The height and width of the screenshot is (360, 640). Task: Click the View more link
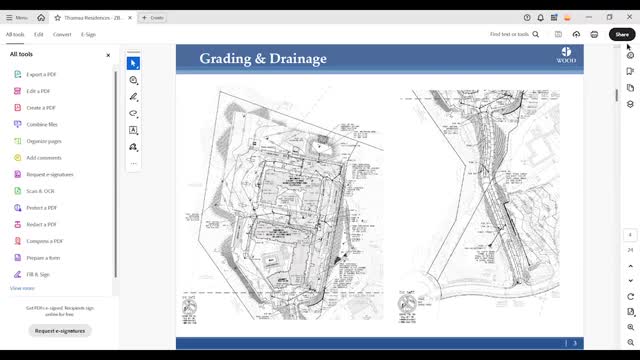point(22,288)
